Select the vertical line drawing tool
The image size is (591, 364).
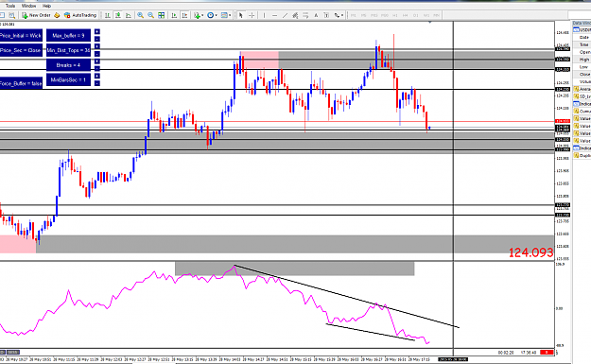pyautogui.click(x=264, y=15)
